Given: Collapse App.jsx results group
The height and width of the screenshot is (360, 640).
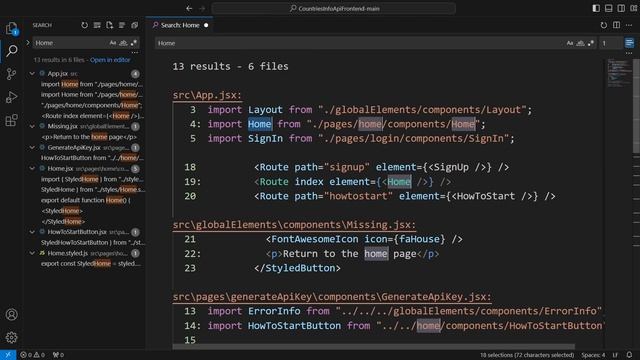Looking at the screenshot, I should tap(32, 73).
